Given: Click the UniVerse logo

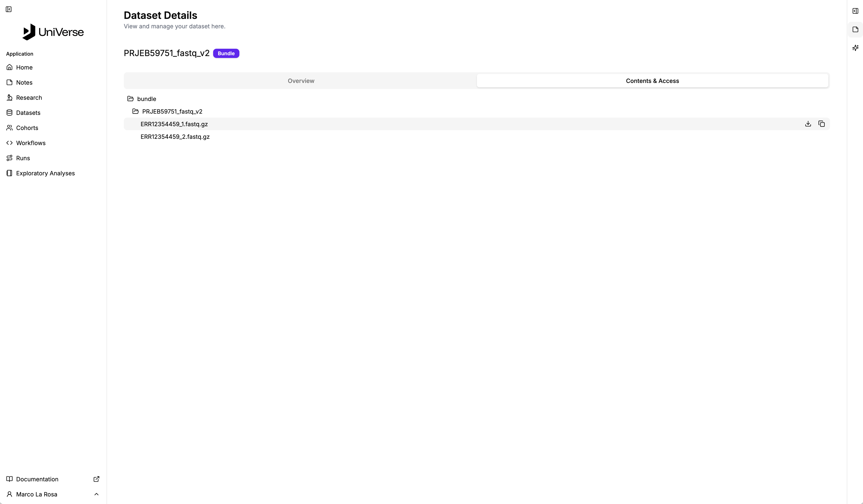Looking at the screenshot, I should (x=53, y=32).
